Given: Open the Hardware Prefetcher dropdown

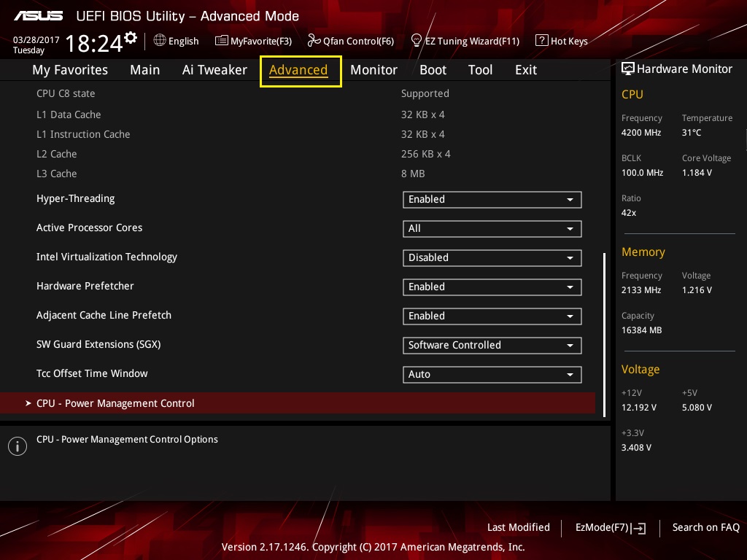Looking at the screenshot, I should pos(492,287).
